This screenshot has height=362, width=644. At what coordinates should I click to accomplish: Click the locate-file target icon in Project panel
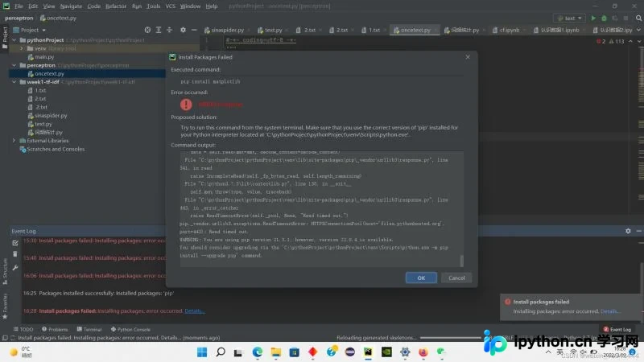(x=147, y=30)
